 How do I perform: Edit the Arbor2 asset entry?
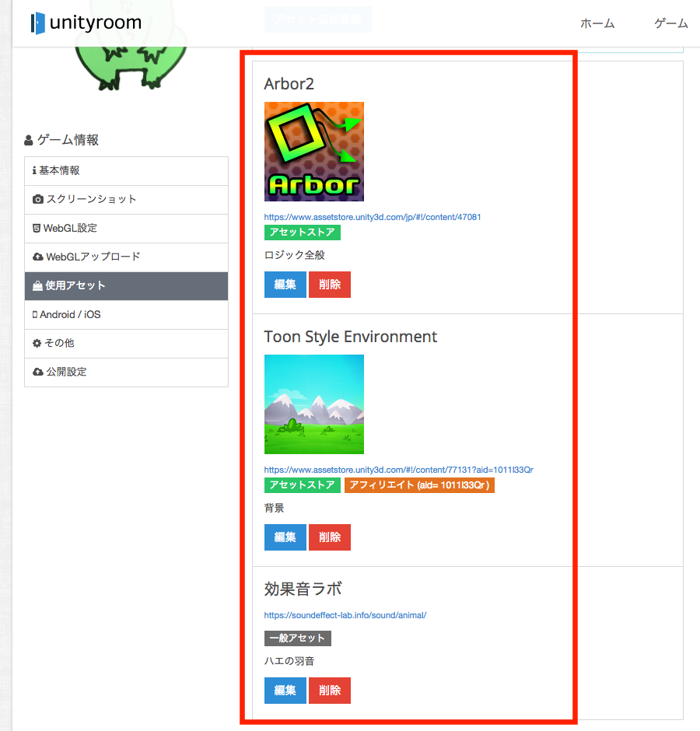(x=285, y=285)
